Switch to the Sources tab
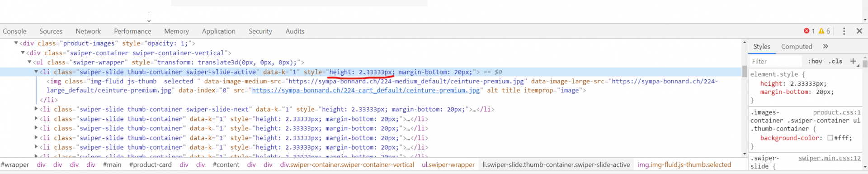This screenshot has height=174, width=868. coord(51,31)
